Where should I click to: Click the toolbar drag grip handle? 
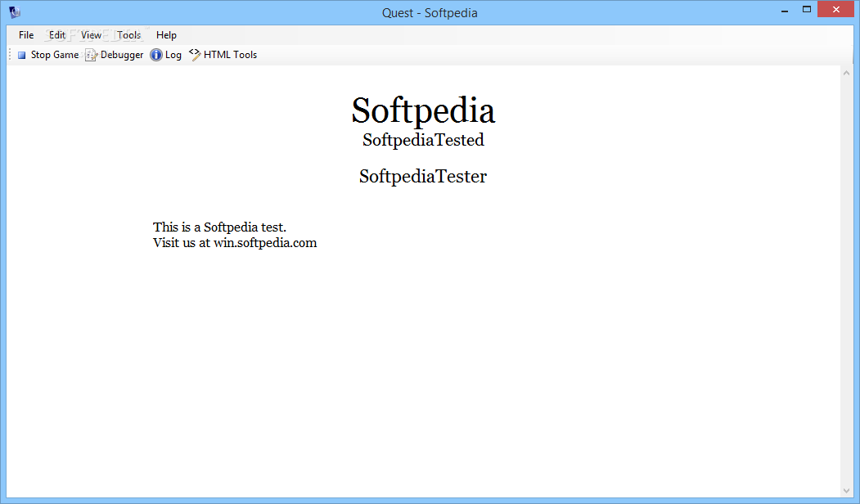coord(10,55)
